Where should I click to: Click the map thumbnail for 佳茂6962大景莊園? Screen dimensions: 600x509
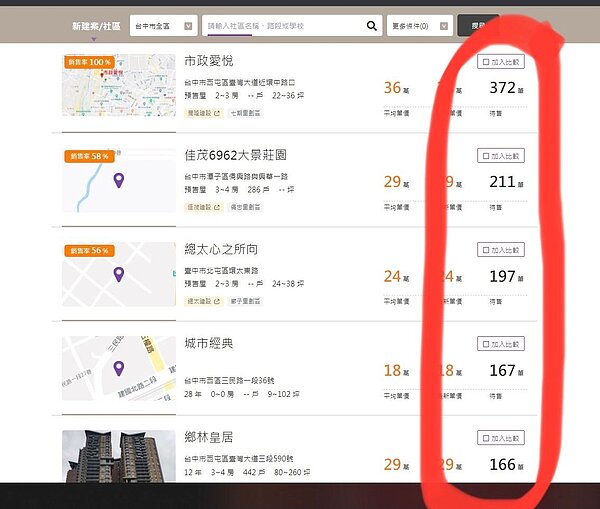[x=119, y=180]
